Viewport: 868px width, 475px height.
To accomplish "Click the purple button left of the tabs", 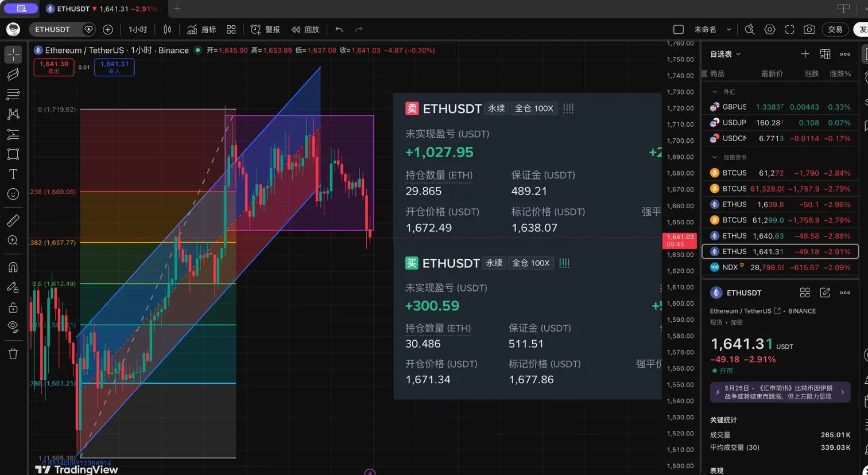I will click(x=21, y=9).
